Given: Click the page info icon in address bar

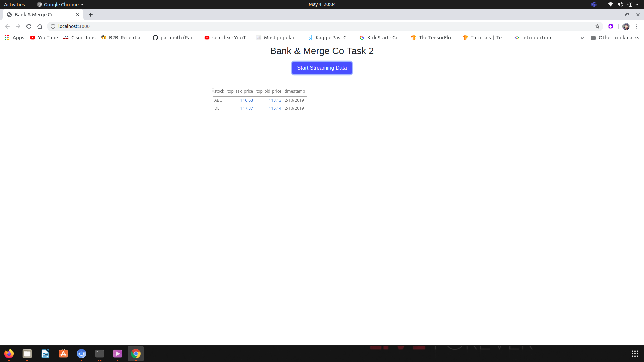Looking at the screenshot, I should coord(53,26).
